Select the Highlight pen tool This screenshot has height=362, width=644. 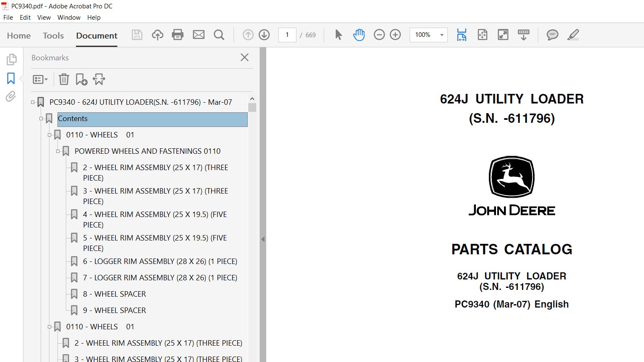(573, 35)
